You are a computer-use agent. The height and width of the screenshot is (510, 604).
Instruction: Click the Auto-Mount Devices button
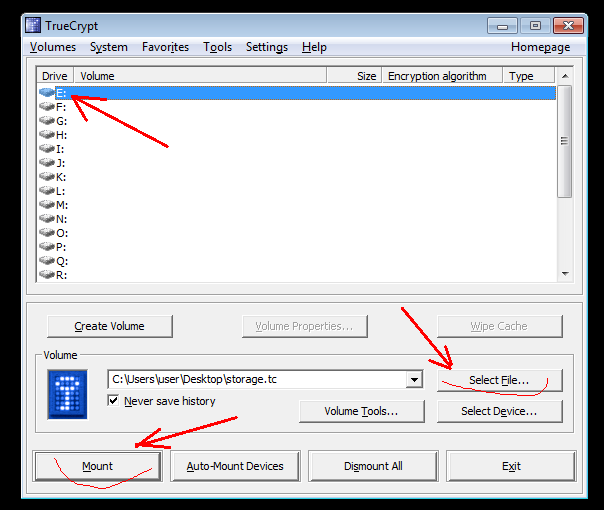coord(235,466)
